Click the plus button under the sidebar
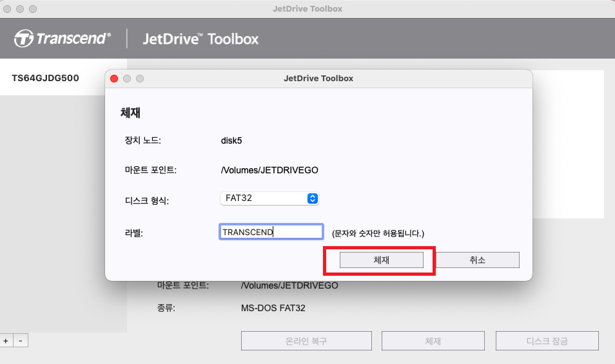Viewport: 615px width, 364px height. point(6,341)
